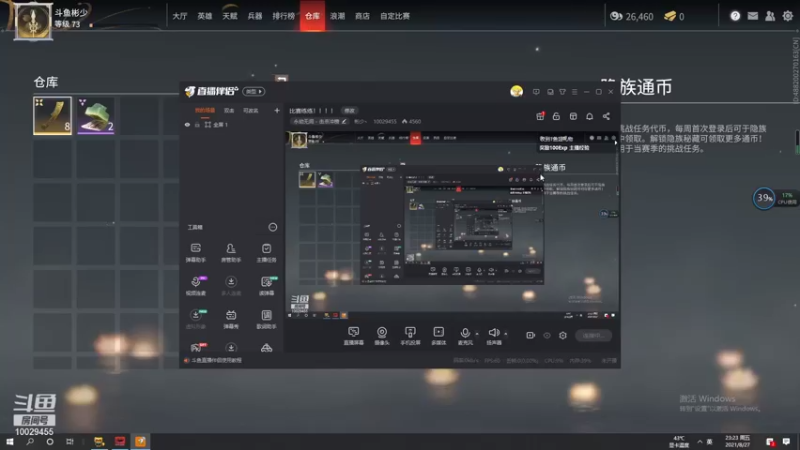800x450 pixels.
Task: Open feedback message icon in streaming app title bar
Action: [536, 92]
